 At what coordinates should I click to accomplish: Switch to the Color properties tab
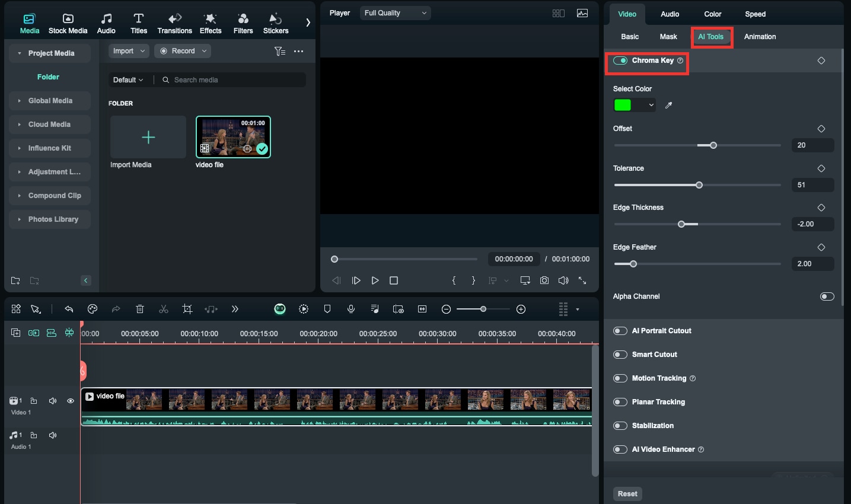coord(712,14)
